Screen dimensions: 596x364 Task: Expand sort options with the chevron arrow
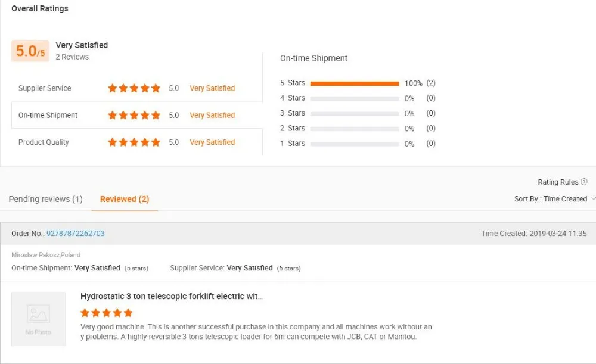click(x=594, y=199)
